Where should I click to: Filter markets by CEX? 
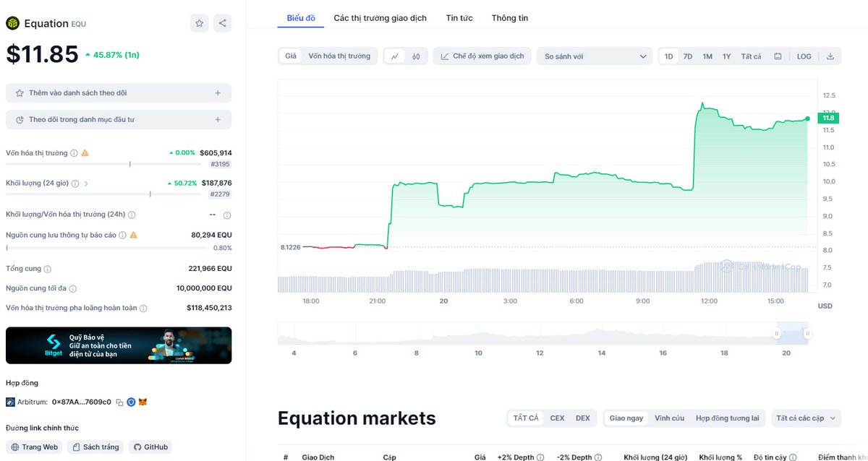(557, 418)
